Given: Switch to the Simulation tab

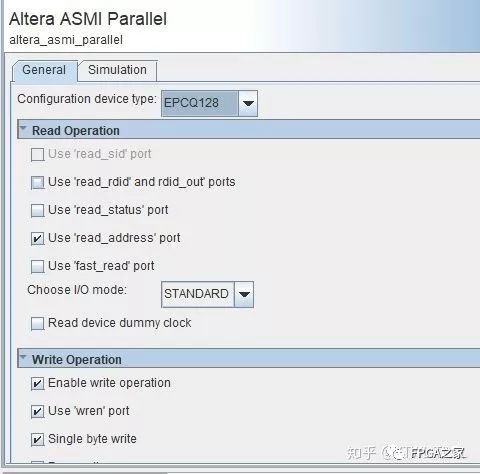Looking at the screenshot, I should tap(117, 70).
